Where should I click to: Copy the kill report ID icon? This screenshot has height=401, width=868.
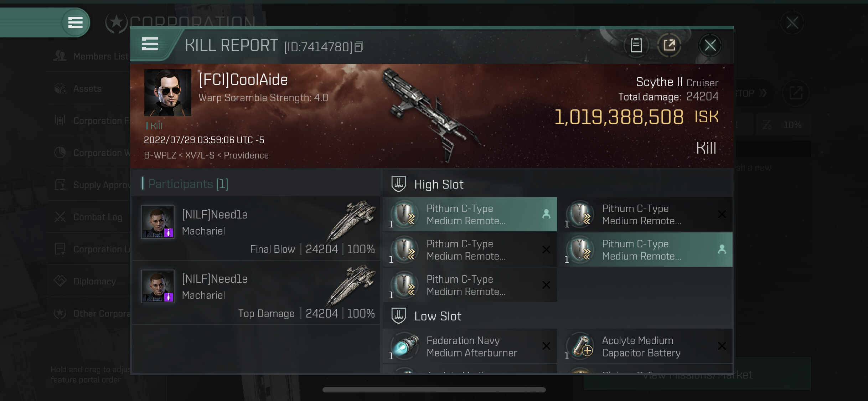tap(359, 47)
